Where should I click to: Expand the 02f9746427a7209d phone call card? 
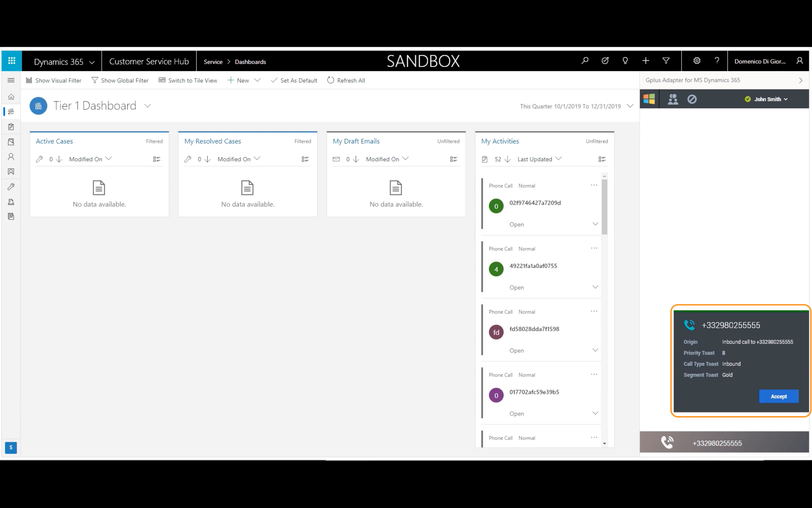595,224
